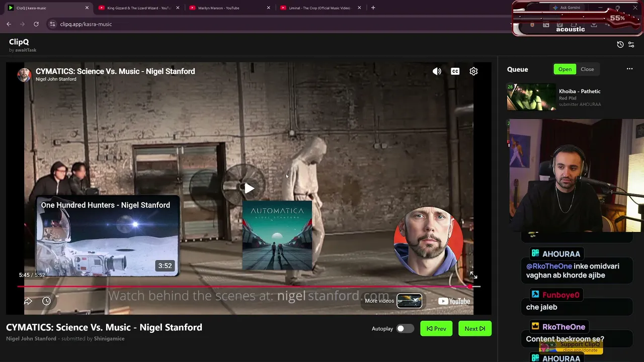Image resolution: width=644 pixels, height=362 pixels.
Task: Mute the video with the speaker icon
Action: click(437, 71)
